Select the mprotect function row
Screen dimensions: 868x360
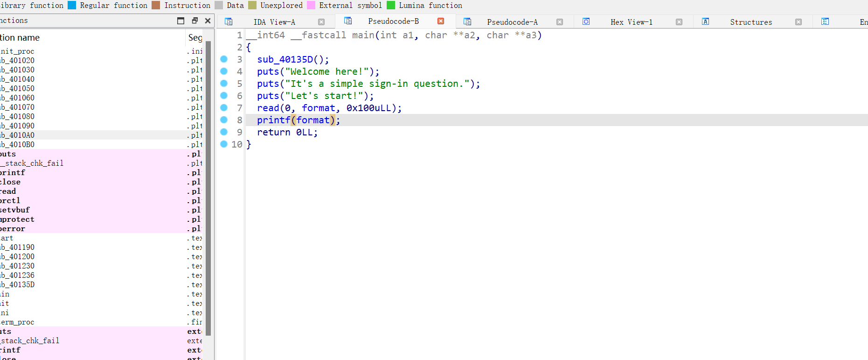tap(102, 219)
